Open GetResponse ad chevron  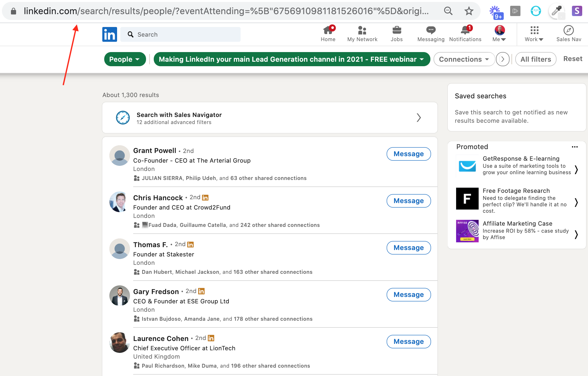[x=576, y=169]
